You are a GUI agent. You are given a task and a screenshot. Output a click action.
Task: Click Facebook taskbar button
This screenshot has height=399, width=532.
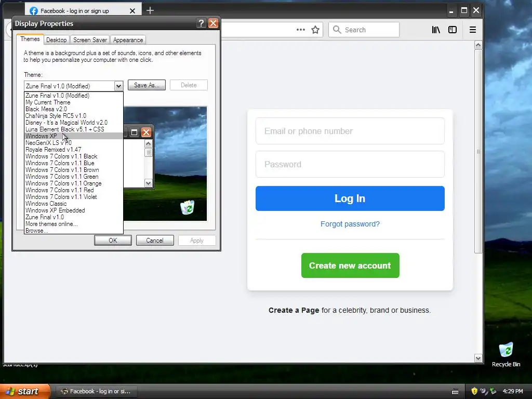97,391
